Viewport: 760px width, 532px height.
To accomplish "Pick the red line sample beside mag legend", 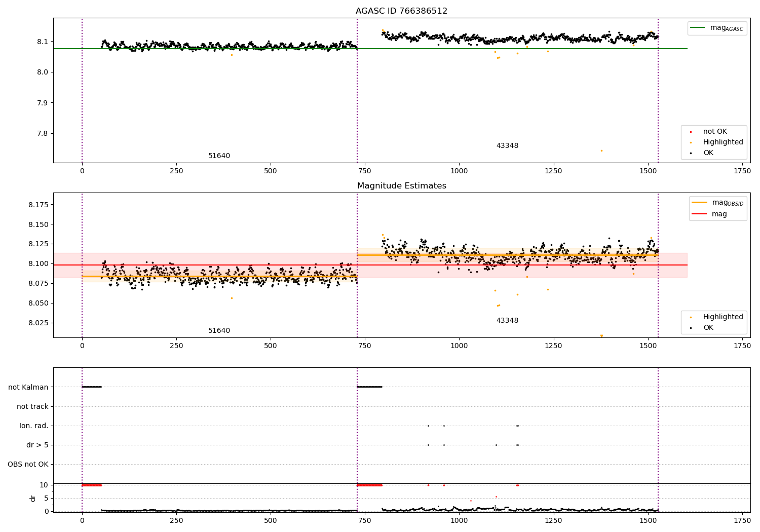I will click(699, 214).
